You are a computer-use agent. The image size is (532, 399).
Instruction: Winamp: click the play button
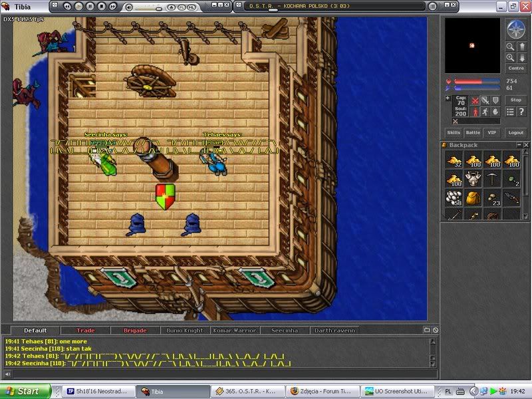(x=78, y=6)
